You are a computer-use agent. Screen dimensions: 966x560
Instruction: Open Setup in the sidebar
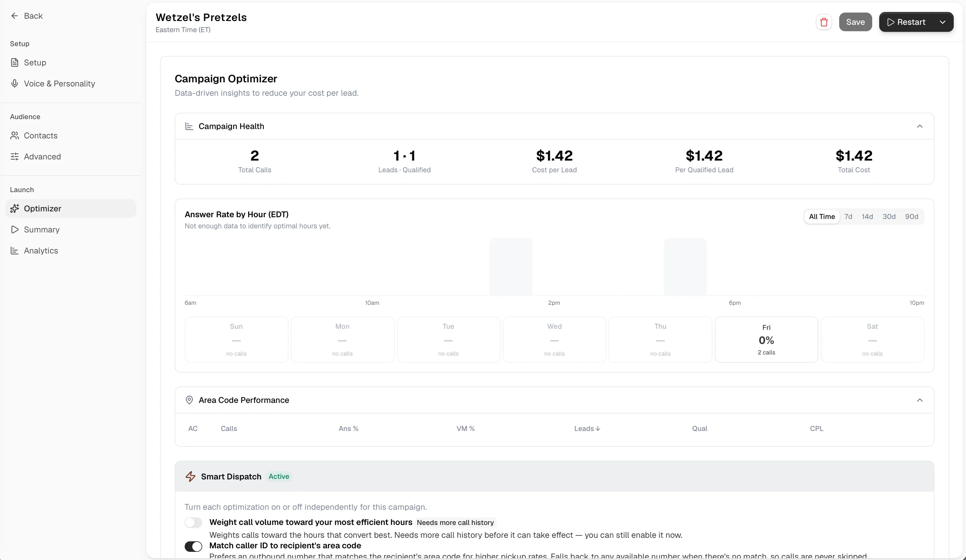70,62
